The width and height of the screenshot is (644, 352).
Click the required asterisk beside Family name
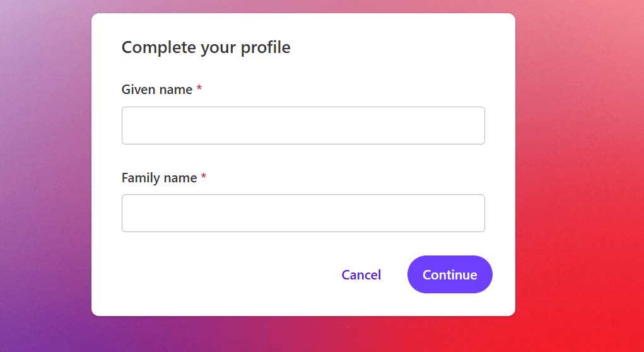click(204, 177)
